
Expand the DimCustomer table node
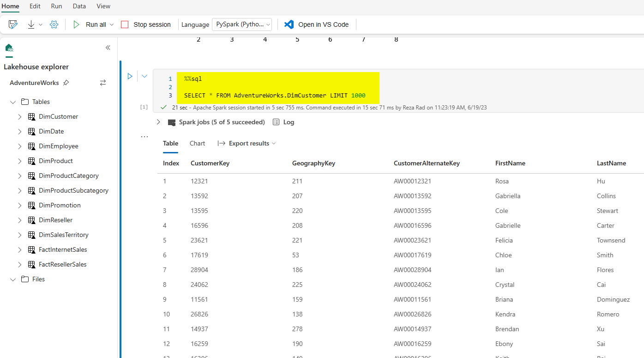pyautogui.click(x=19, y=117)
